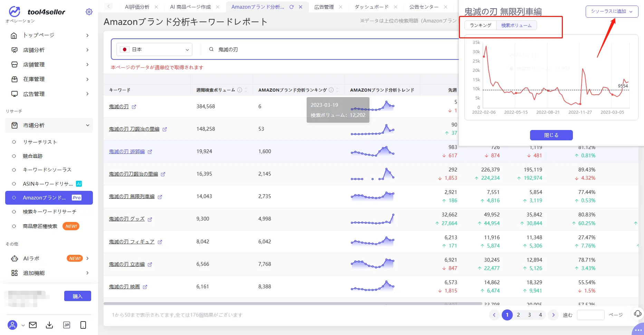
Task: Open 鬼滅の刃 遊郭編 keyword link
Action: pyautogui.click(x=127, y=152)
